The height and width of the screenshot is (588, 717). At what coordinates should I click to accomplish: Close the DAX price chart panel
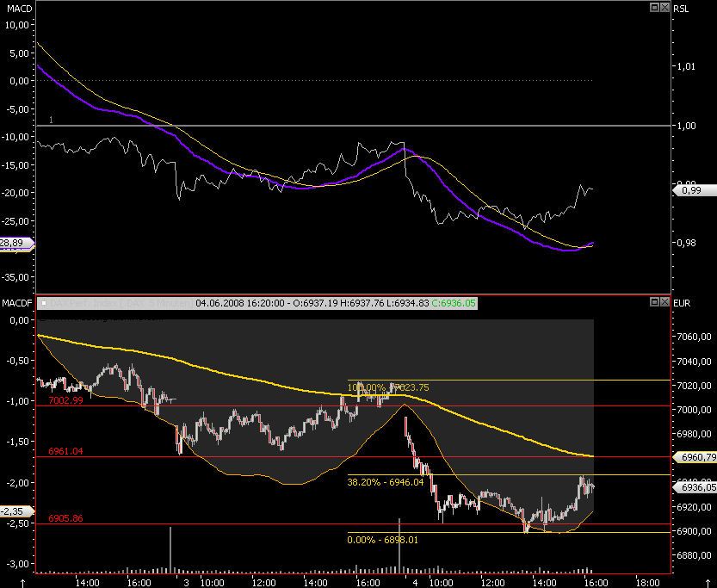tap(664, 302)
